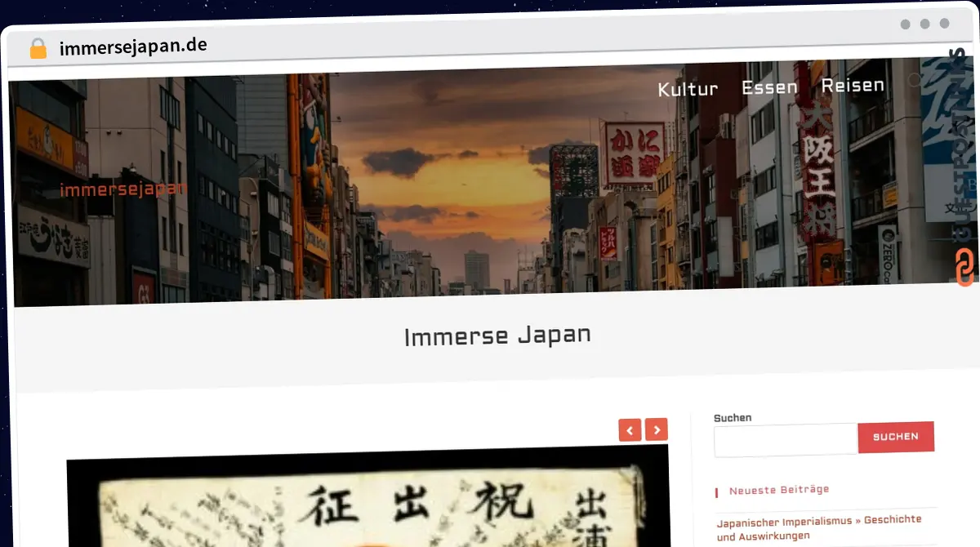Advance slider with right chevron button
This screenshot has height=547, width=980.
(x=657, y=429)
